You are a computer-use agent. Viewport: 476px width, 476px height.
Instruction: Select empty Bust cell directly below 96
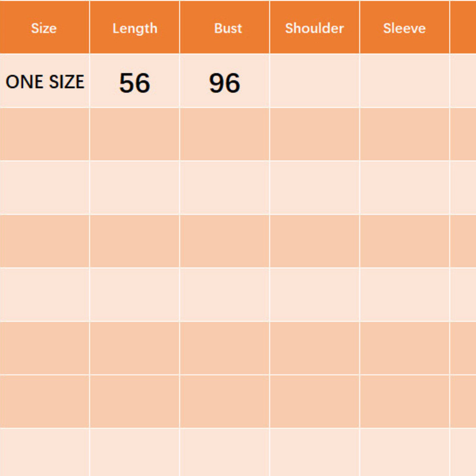[225, 134]
